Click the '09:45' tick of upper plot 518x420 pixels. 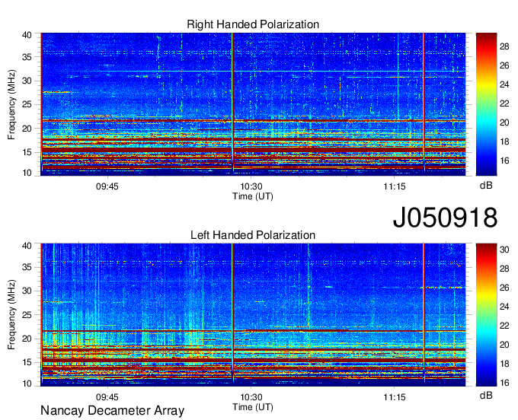pos(107,186)
